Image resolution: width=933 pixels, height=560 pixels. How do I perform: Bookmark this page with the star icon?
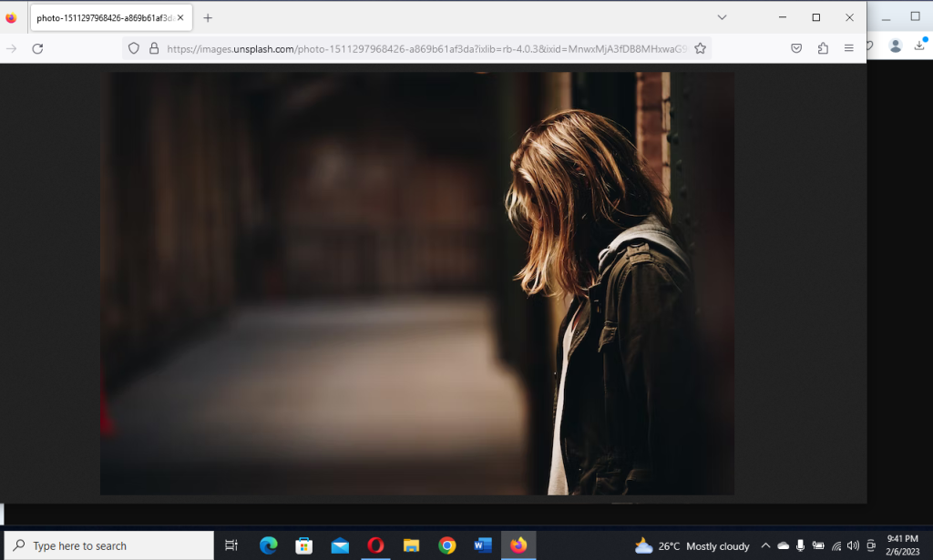pyautogui.click(x=700, y=48)
